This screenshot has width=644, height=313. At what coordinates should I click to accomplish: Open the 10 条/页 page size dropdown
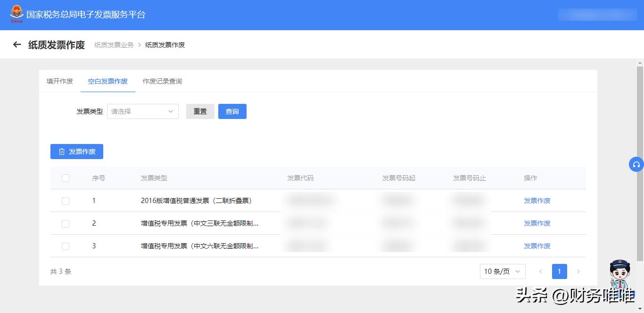click(503, 271)
